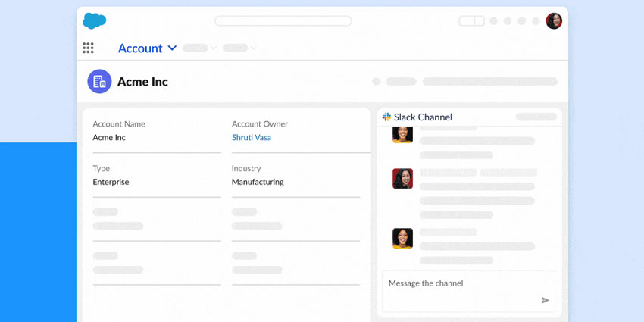Click the bottom yellow-shirt avatar in Slack thread
This screenshot has height=322, width=644.
[402, 238]
